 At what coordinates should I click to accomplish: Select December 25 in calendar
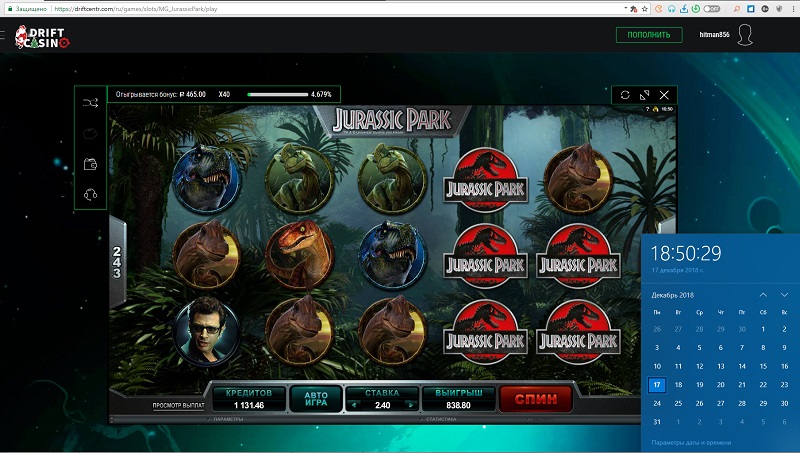[678, 403]
